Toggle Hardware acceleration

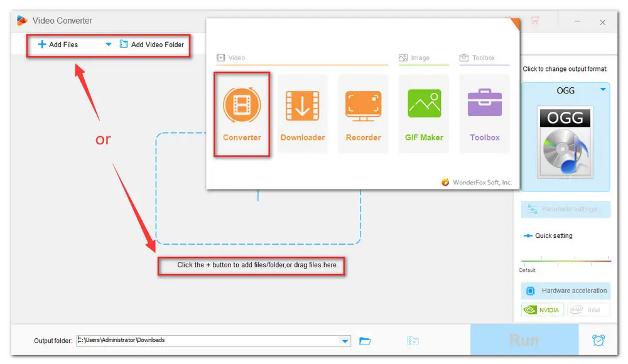pyautogui.click(x=566, y=291)
